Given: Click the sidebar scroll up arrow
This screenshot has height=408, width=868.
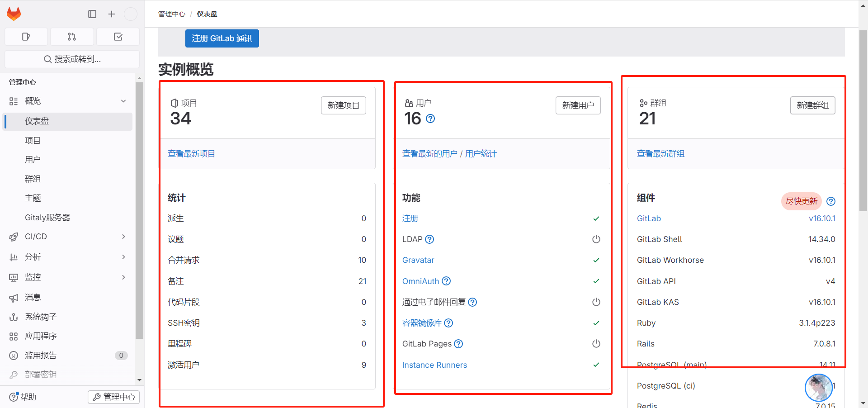Looking at the screenshot, I should (x=139, y=78).
